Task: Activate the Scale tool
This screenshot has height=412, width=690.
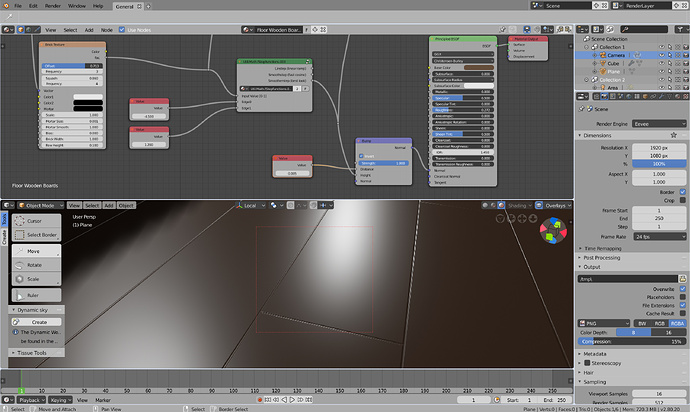Action: [37, 279]
